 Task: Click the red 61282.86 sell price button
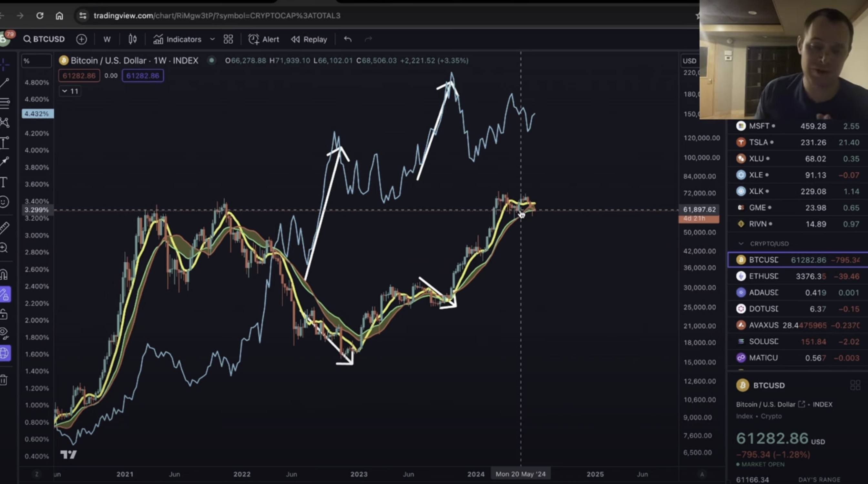point(79,76)
